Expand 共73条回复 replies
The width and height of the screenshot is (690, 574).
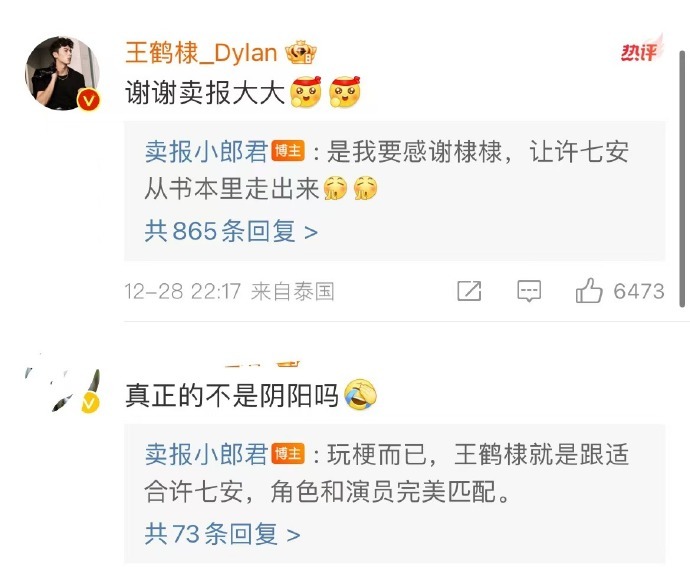click(222, 534)
